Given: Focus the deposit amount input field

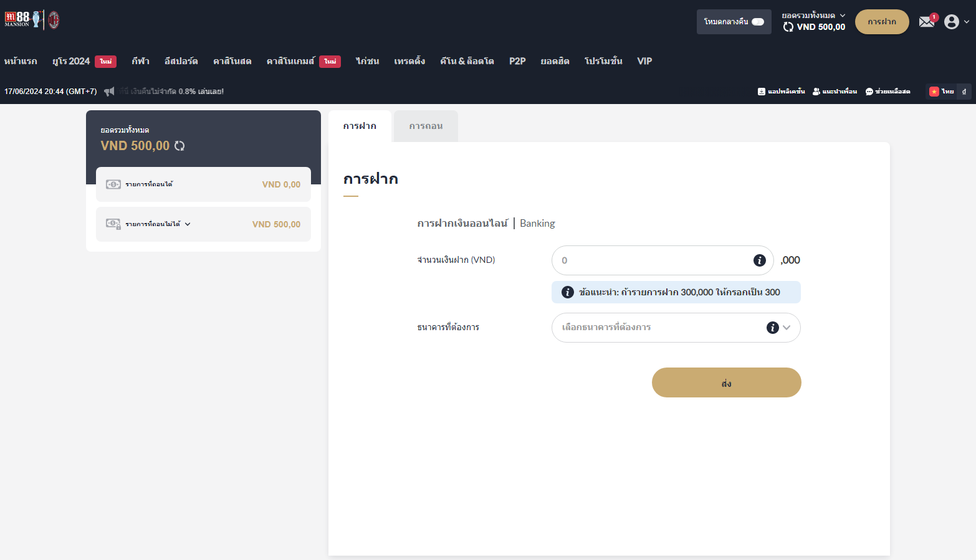Looking at the screenshot, I should click(x=651, y=260).
